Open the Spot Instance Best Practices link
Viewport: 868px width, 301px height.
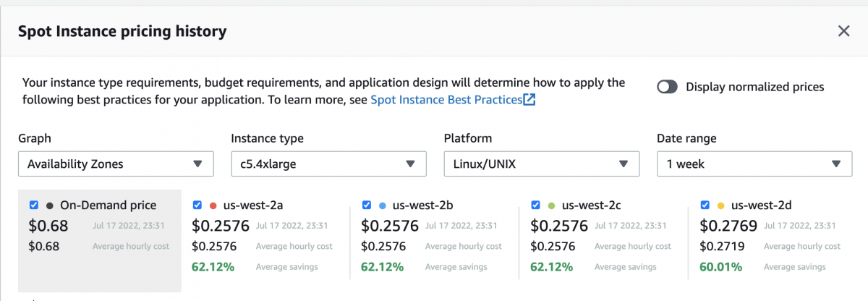click(446, 100)
